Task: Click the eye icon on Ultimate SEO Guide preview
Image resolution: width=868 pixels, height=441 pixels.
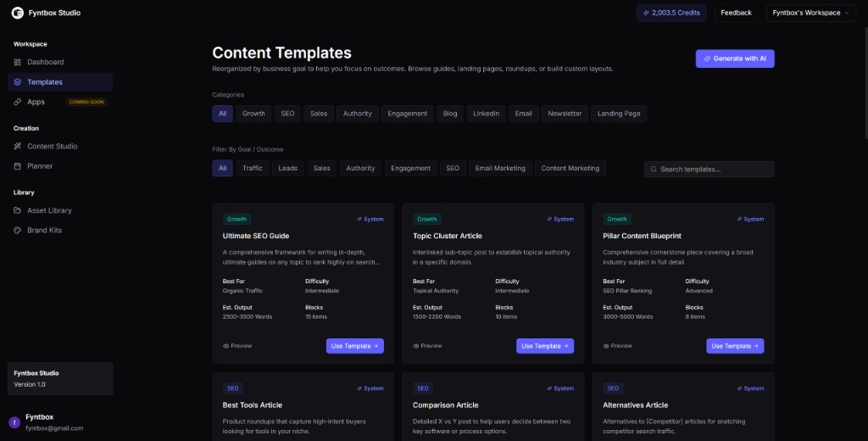Action: coord(225,346)
